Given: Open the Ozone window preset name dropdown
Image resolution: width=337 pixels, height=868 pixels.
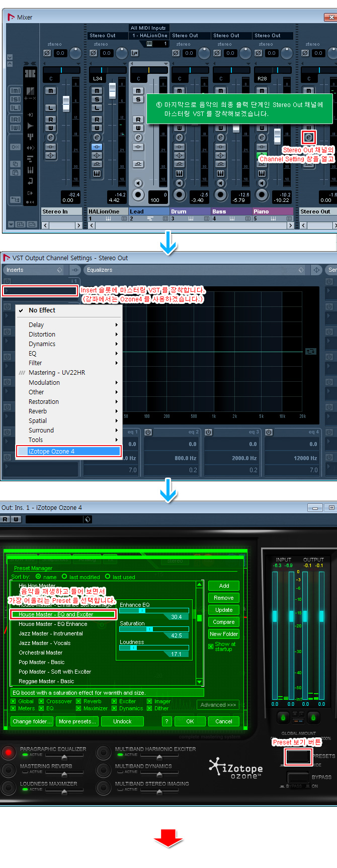Looking at the screenshot, I should (88, 519).
